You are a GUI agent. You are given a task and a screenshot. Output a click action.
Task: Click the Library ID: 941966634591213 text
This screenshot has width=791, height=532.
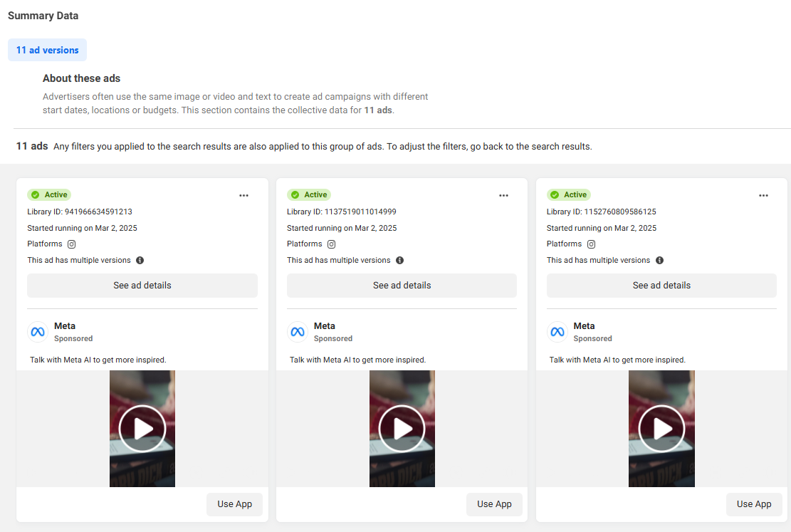click(x=80, y=212)
